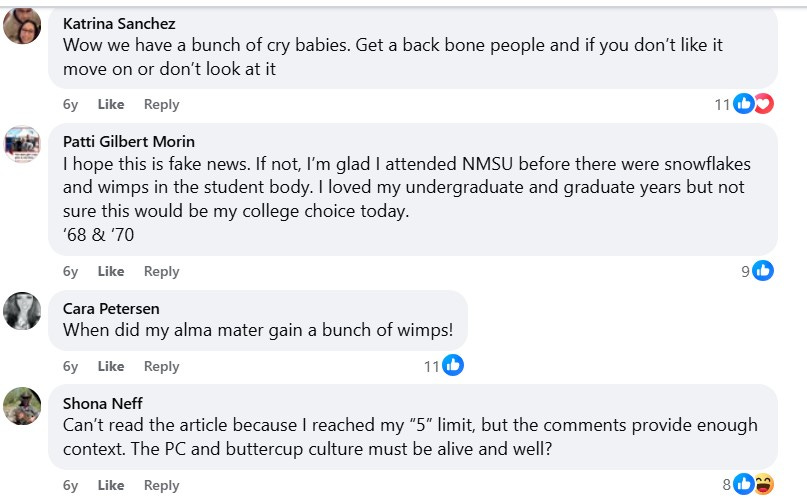Open Patti Gilbert Morin's profile picture
The width and height of the screenshot is (807, 499).
[22, 144]
